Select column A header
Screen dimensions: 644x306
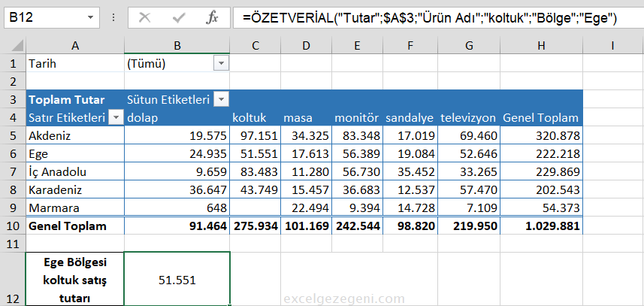click(74, 46)
